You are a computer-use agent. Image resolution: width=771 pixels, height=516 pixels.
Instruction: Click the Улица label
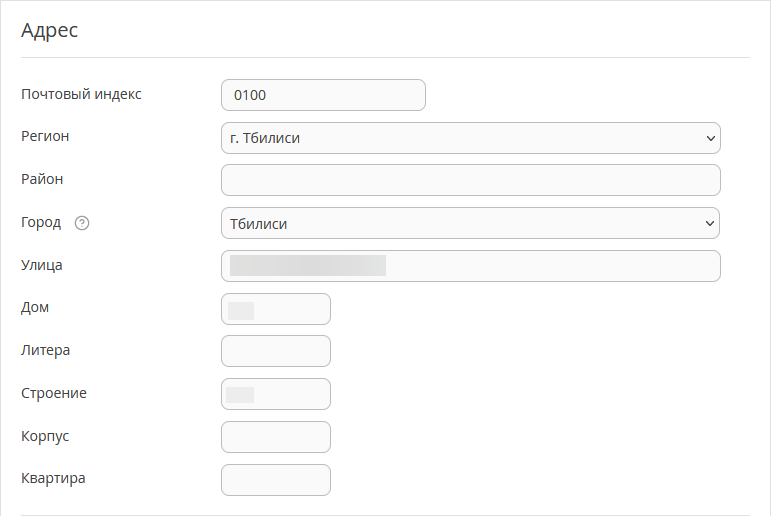click(x=41, y=265)
